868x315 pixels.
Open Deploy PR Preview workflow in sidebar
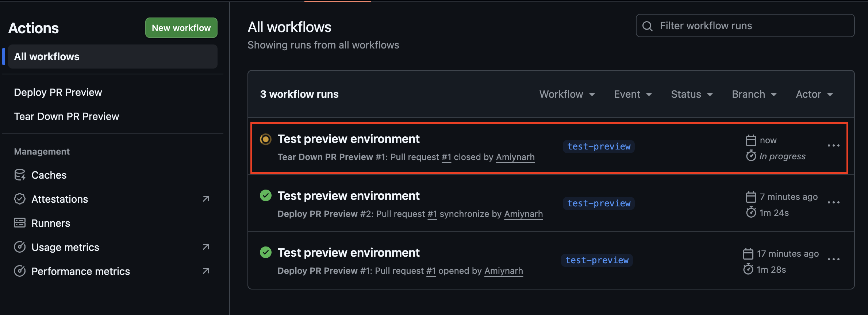tap(58, 93)
